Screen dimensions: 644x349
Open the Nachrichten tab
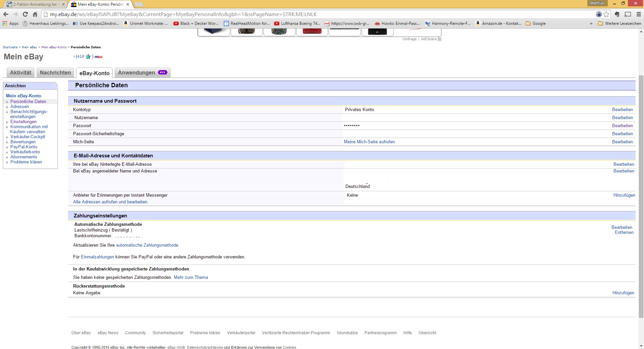(x=55, y=72)
